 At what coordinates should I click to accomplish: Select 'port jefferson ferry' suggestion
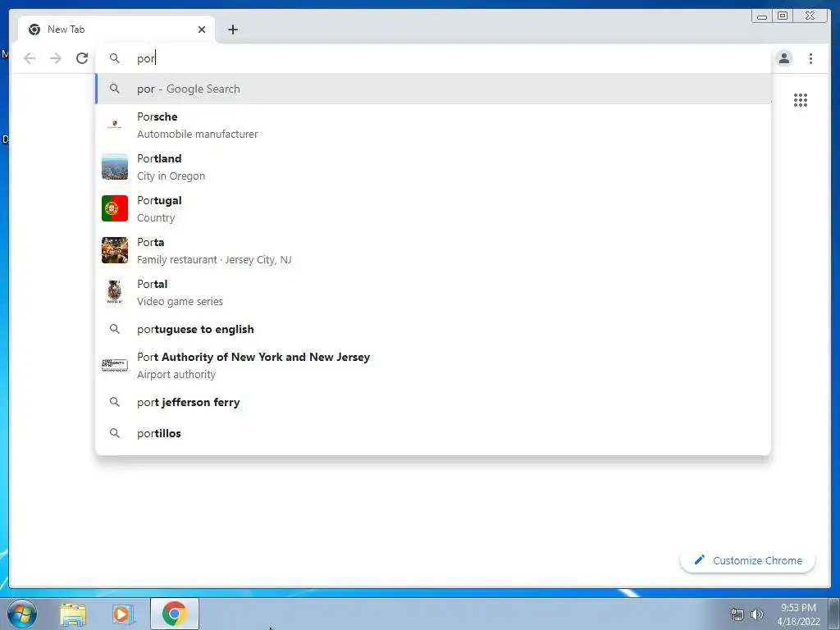[x=433, y=402]
